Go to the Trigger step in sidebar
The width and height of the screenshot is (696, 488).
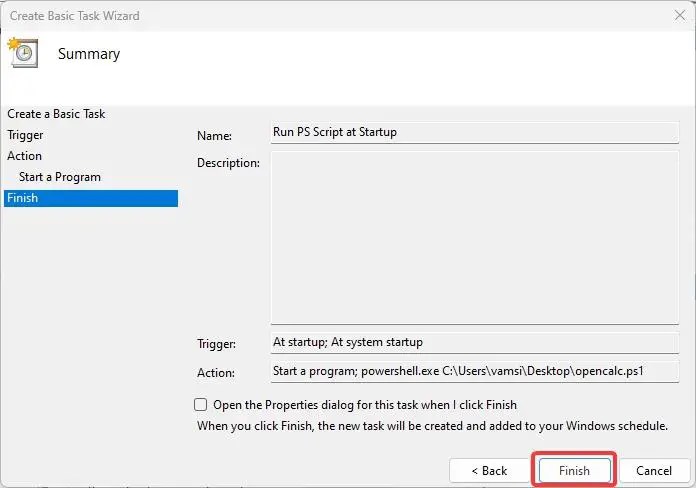25,135
